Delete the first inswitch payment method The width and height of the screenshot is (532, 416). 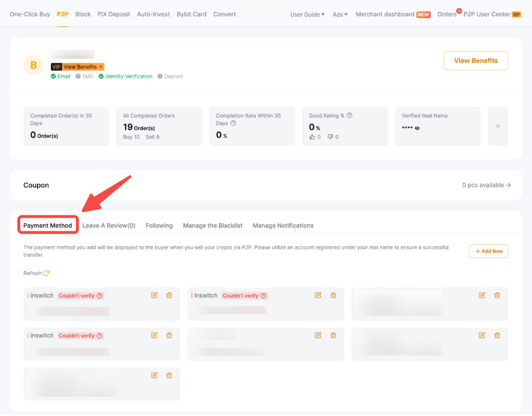click(x=169, y=295)
